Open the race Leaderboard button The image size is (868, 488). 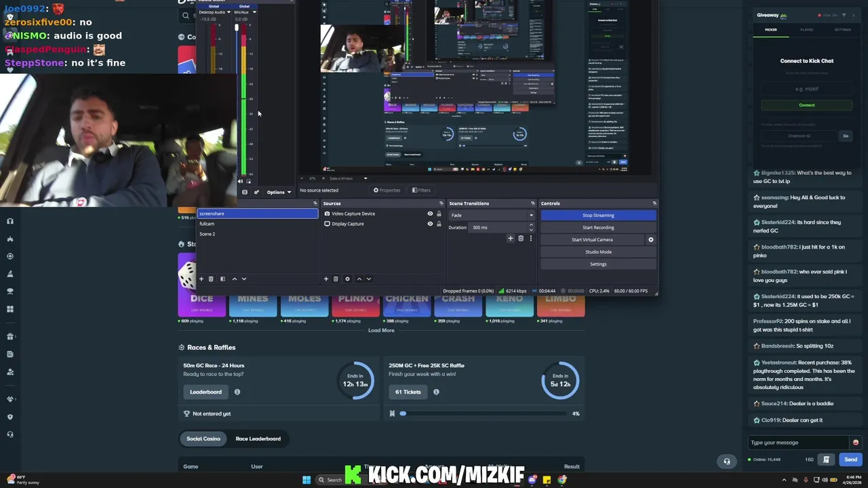(x=205, y=392)
